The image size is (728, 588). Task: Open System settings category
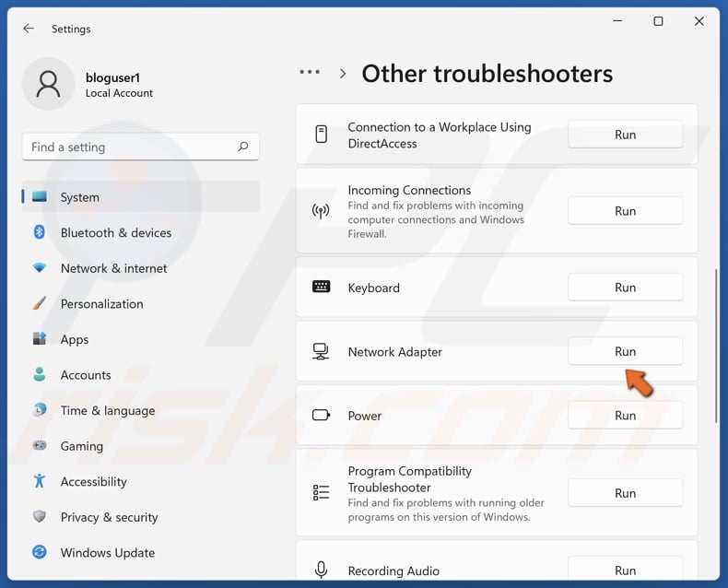tap(141, 197)
